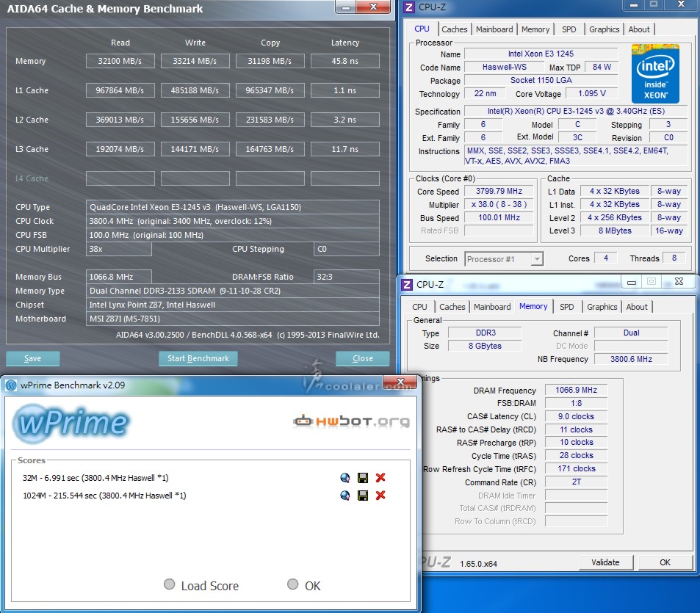Switch to Caches tab in top CPU-Z window

tap(455, 29)
